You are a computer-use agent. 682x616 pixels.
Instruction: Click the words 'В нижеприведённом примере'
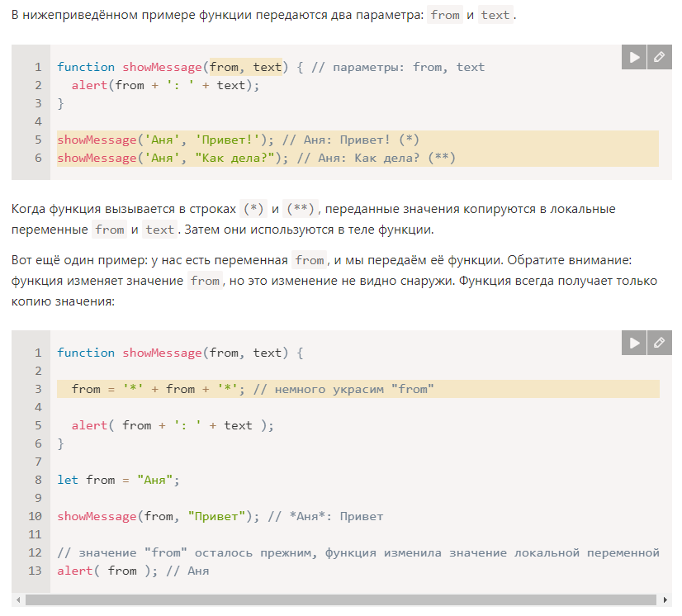(x=103, y=15)
